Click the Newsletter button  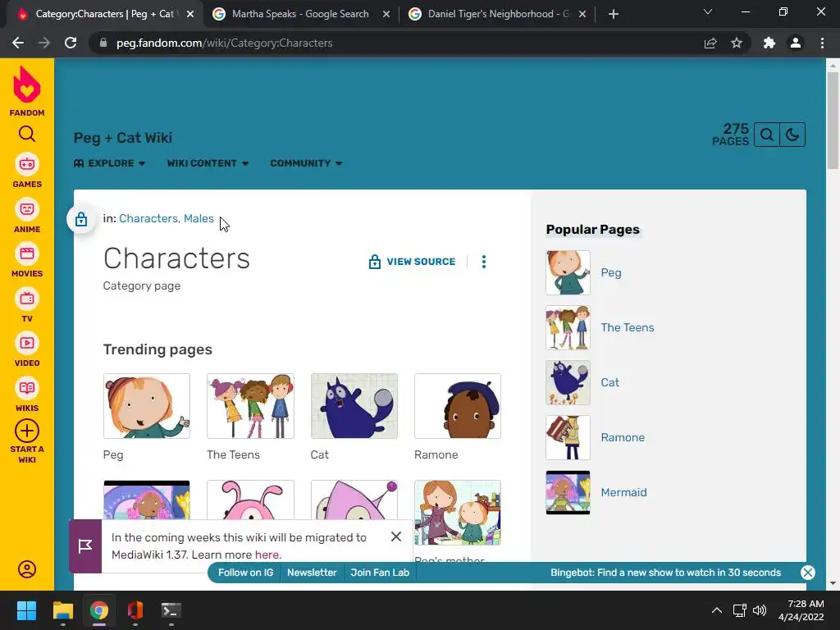(312, 572)
